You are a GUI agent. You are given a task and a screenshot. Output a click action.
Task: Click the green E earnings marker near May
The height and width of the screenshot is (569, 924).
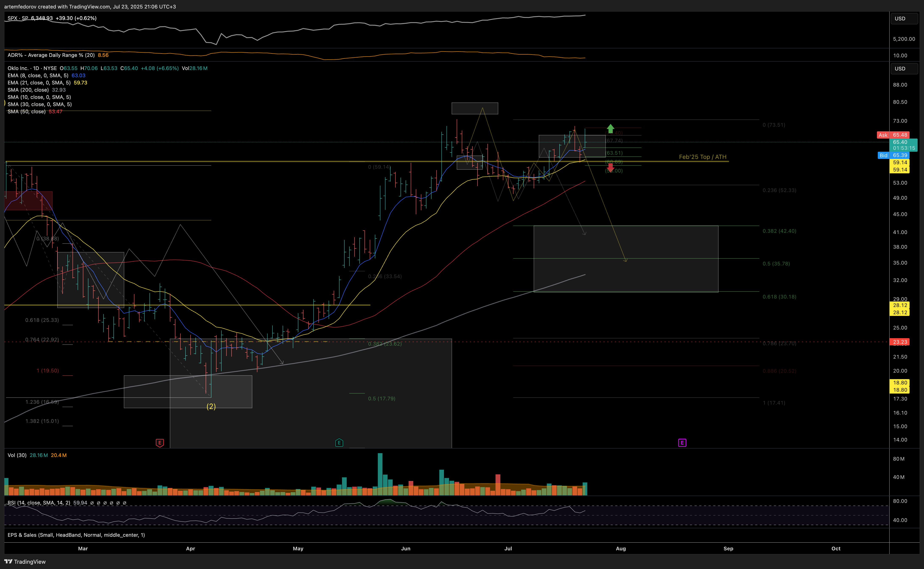tap(339, 443)
